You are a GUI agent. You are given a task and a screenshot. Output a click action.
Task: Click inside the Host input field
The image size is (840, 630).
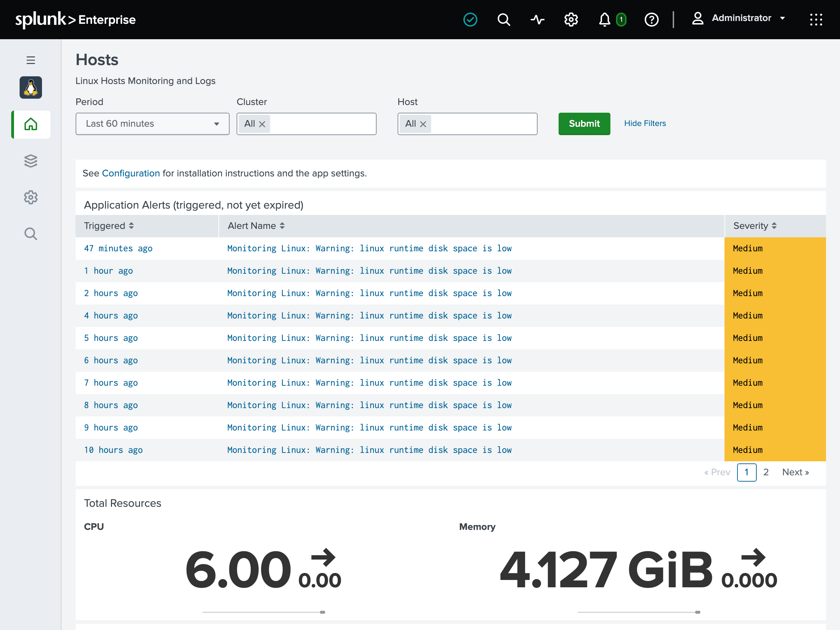pos(467,124)
